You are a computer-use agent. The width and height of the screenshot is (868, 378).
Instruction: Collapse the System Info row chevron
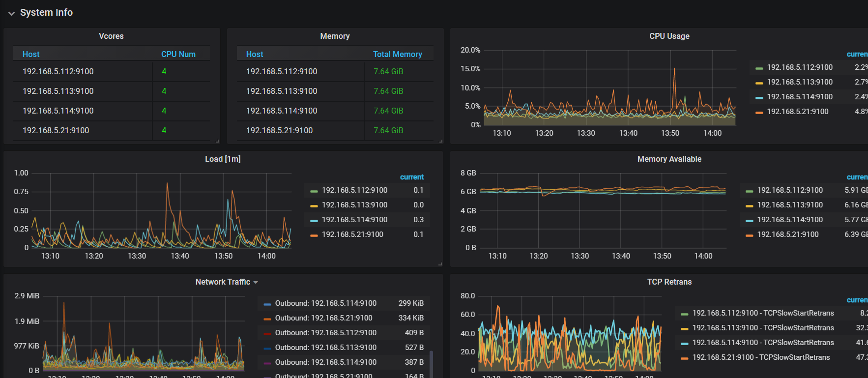pyautogui.click(x=11, y=13)
